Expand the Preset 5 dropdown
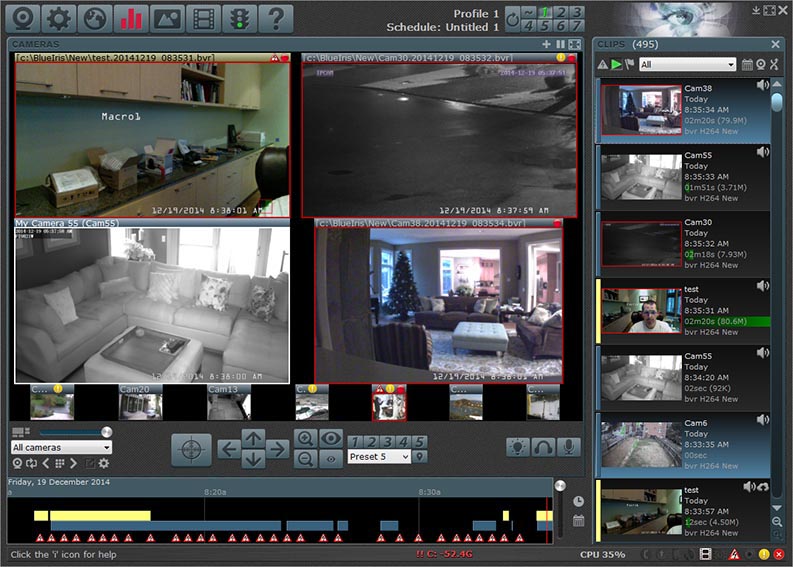 pyautogui.click(x=379, y=457)
